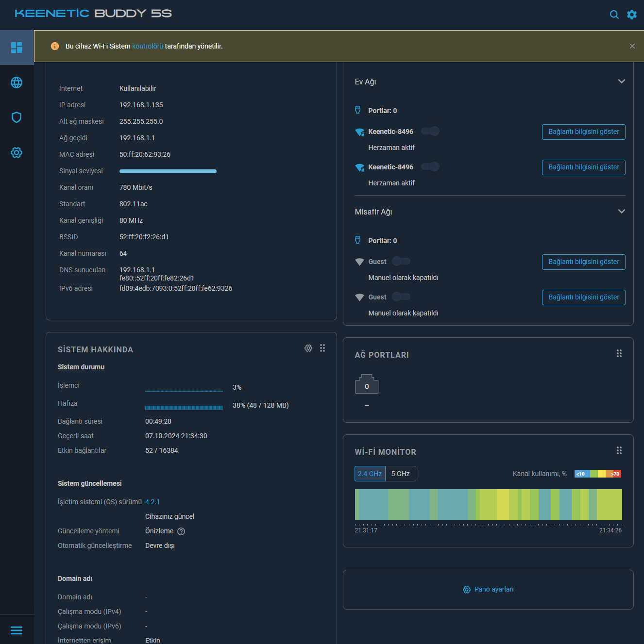Screen dimensions: 644x644
Task: Click help icon next to Önizleme
Action: click(x=181, y=531)
